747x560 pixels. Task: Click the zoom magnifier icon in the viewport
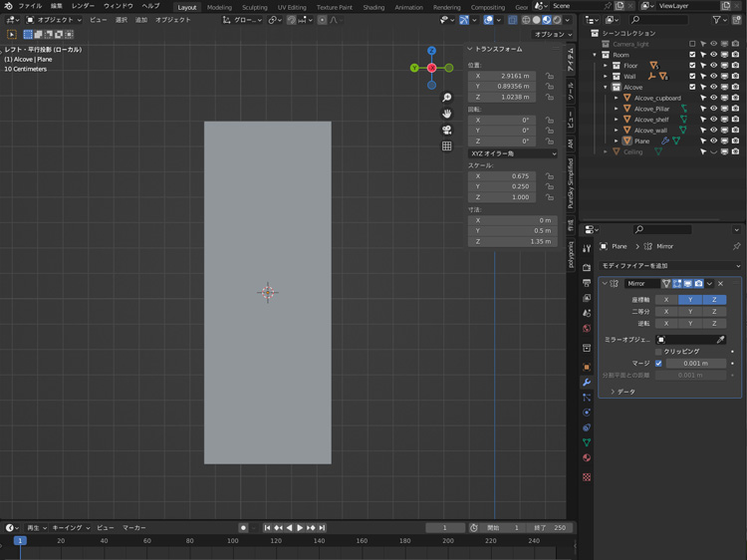click(447, 98)
